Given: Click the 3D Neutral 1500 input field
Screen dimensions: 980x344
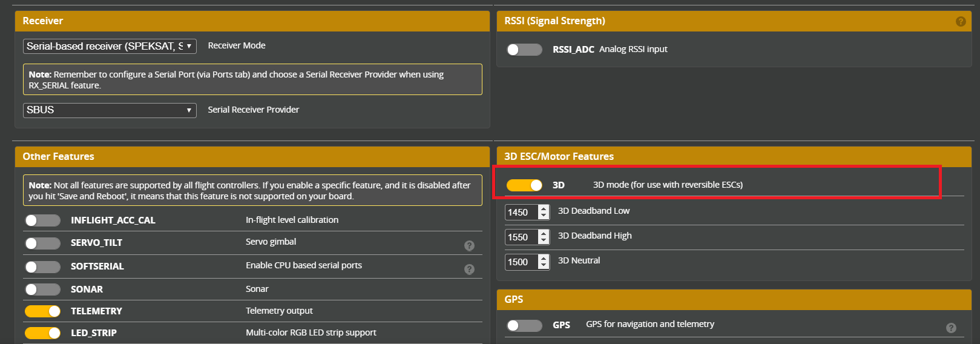Looking at the screenshot, I should pos(521,262).
